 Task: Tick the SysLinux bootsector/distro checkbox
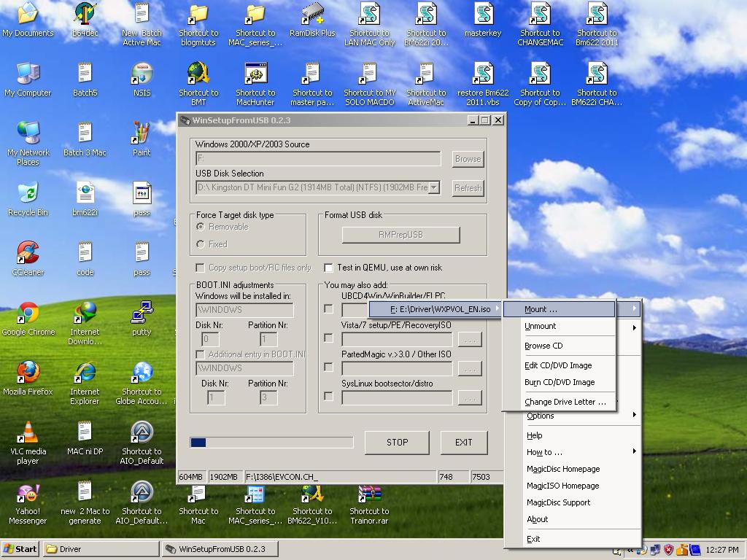click(328, 396)
